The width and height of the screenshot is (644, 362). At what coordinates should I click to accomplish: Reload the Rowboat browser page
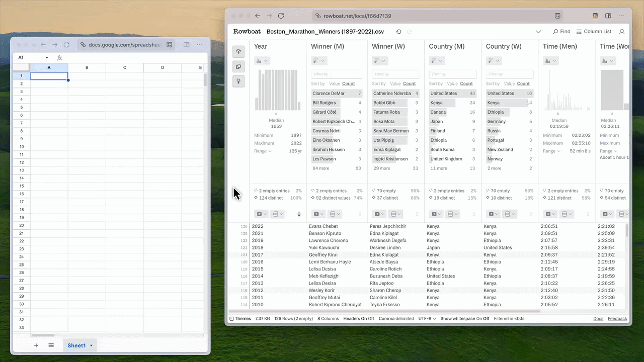pos(281,16)
